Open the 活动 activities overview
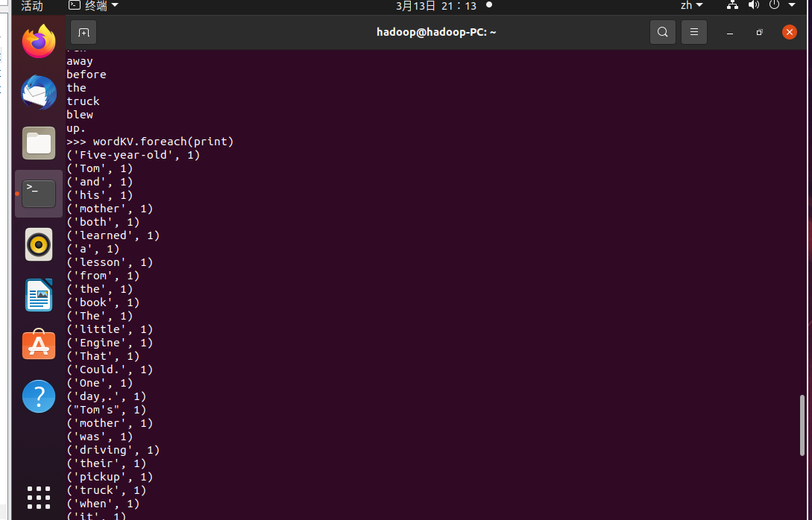812x520 pixels. click(x=32, y=6)
